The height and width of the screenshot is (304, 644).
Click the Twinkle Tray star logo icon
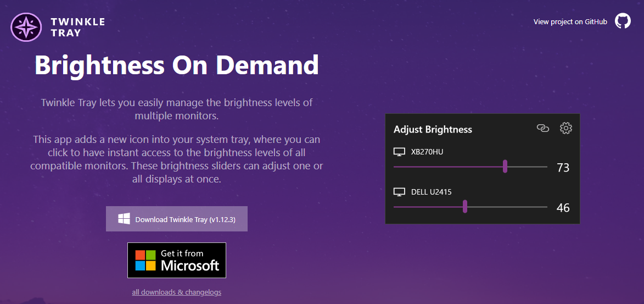click(26, 27)
